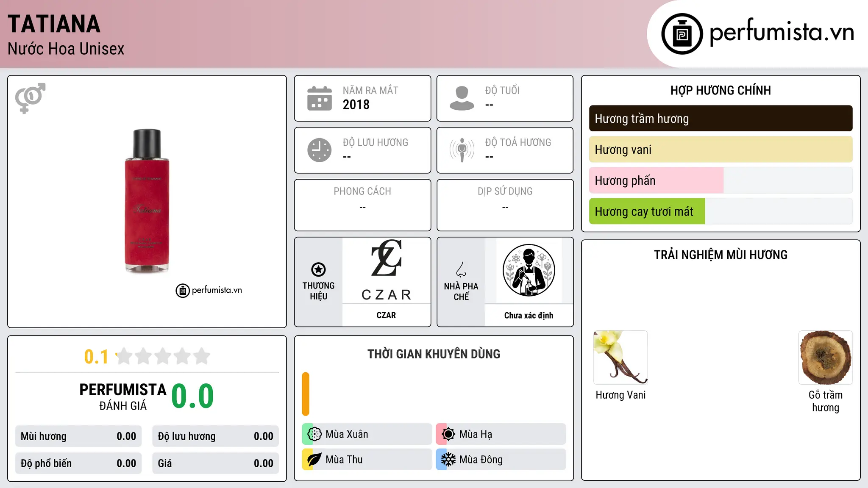Click the snowflake icon for Mùa Đông
The height and width of the screenshot is (488, 868).
tap(448, 460)
